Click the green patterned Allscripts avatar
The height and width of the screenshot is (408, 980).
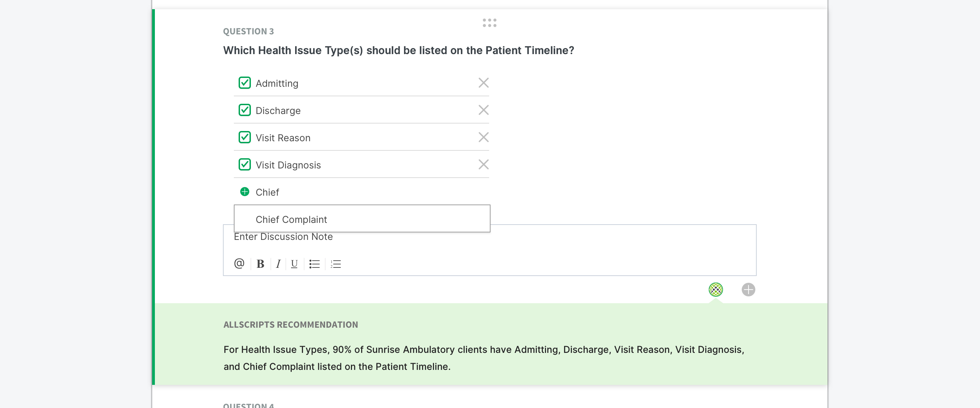pyautogui.click(x=716, y=290)
